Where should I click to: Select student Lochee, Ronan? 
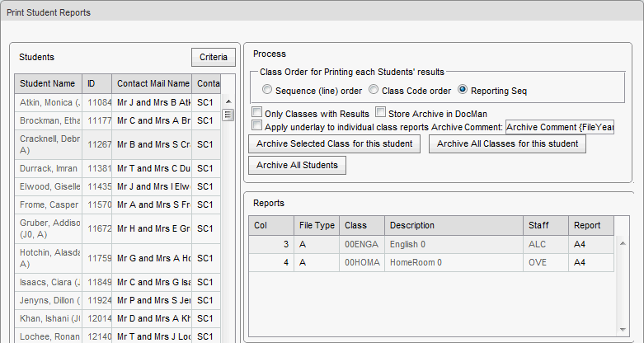[x=49, y=336]
